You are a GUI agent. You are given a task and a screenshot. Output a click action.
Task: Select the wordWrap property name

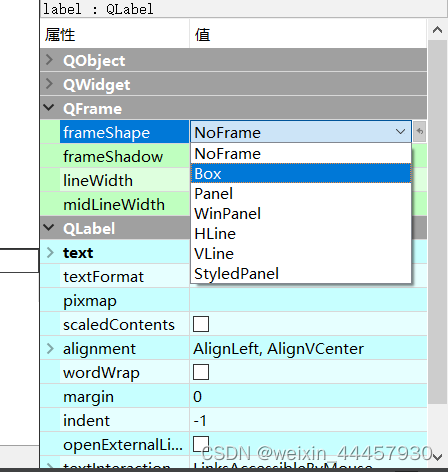point(101,373)
